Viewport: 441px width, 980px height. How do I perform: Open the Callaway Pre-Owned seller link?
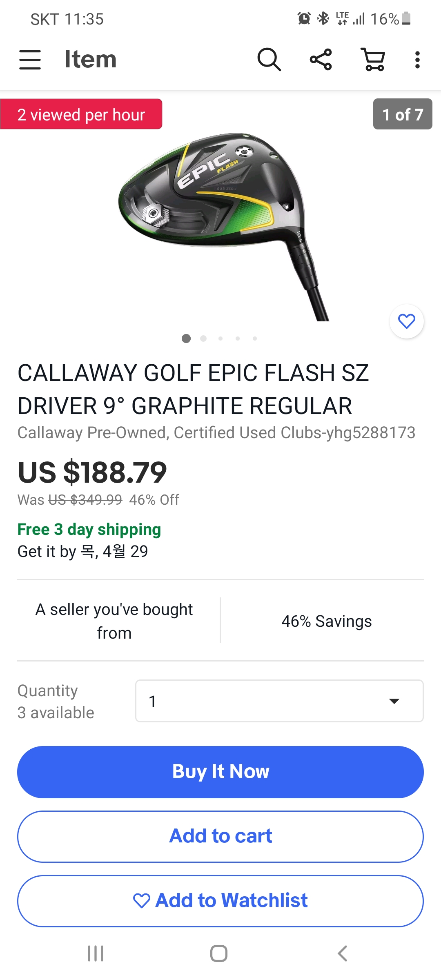click(x=216, y=433)
